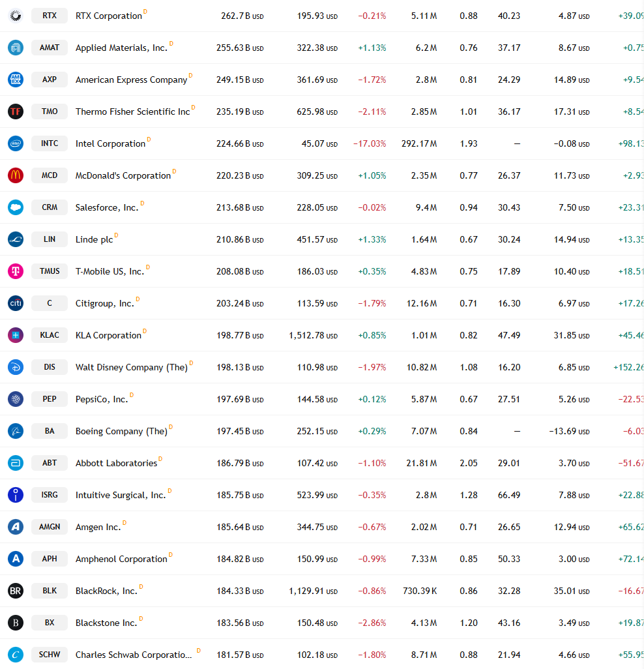Image resolution: width=644 pixels, height=669 pixels.
Task: Open Walt Disney Company (The) link
Action: point(132,367)
